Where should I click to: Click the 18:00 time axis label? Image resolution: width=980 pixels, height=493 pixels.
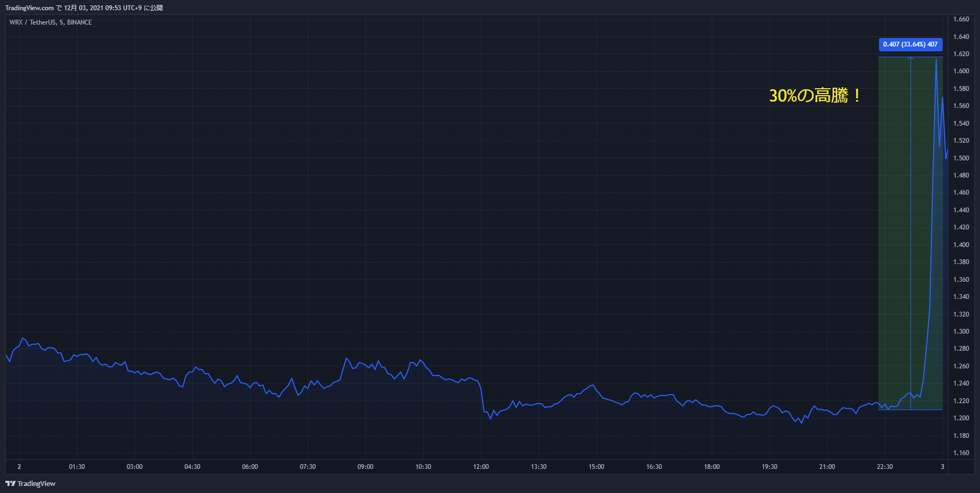coord(712,467)
